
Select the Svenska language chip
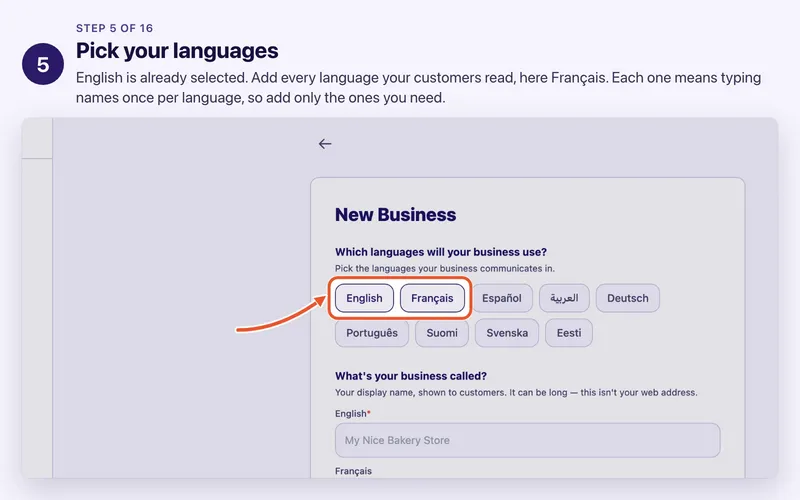click(507, 333)
